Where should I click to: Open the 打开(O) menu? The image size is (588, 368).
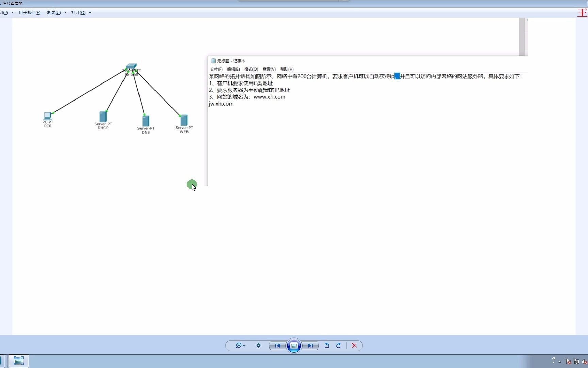[x=78, y=13]
